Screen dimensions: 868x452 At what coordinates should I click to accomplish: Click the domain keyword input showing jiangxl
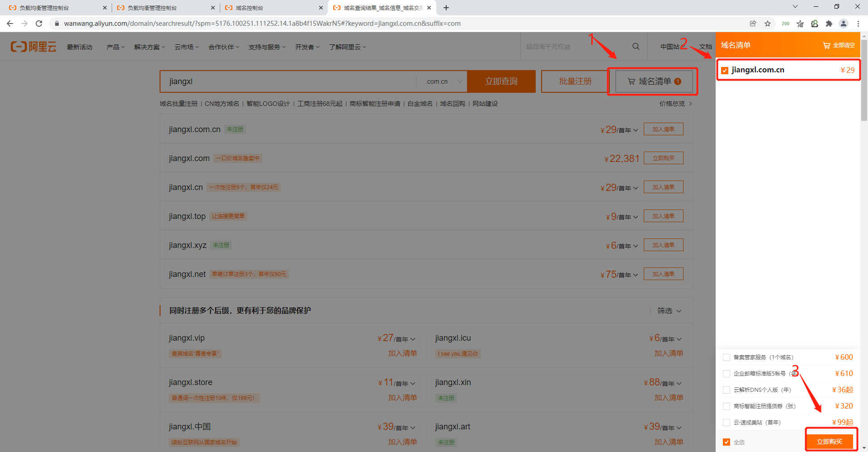(x=288, y=81)
